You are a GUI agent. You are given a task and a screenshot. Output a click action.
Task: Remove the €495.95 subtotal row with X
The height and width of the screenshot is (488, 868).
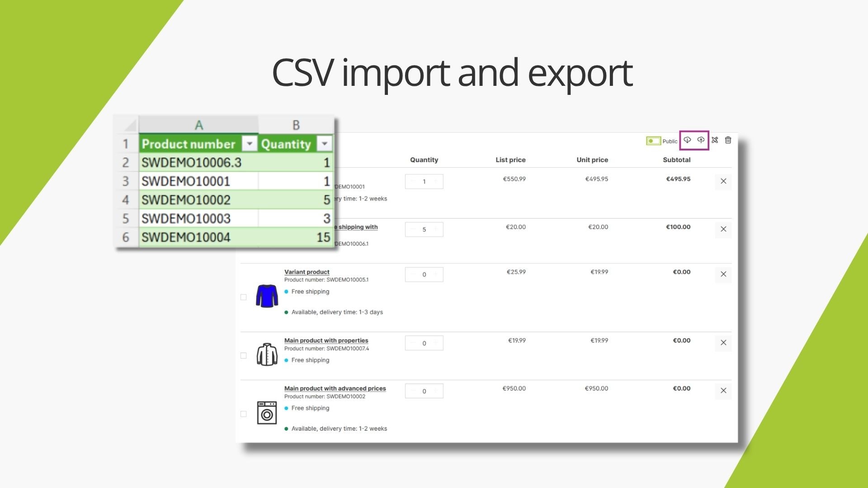point(723,181)
